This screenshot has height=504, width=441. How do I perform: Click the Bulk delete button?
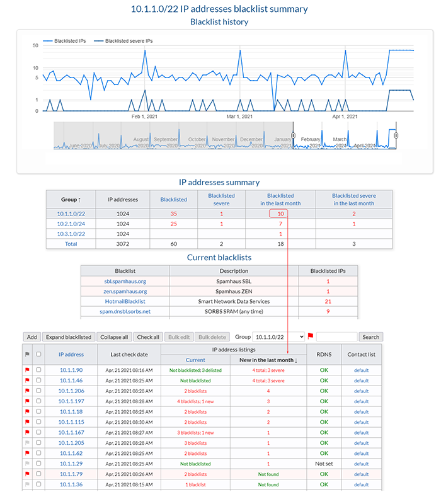(212, 337)
